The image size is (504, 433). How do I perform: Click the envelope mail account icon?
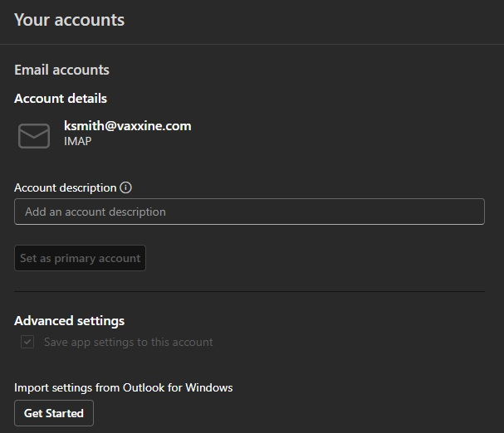(34, 135)
